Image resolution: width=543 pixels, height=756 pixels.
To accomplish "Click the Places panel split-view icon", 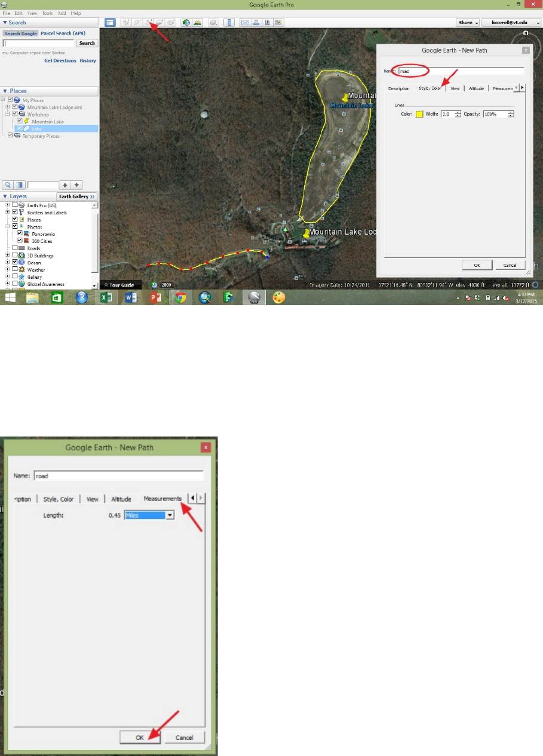I will coord(20,185).
